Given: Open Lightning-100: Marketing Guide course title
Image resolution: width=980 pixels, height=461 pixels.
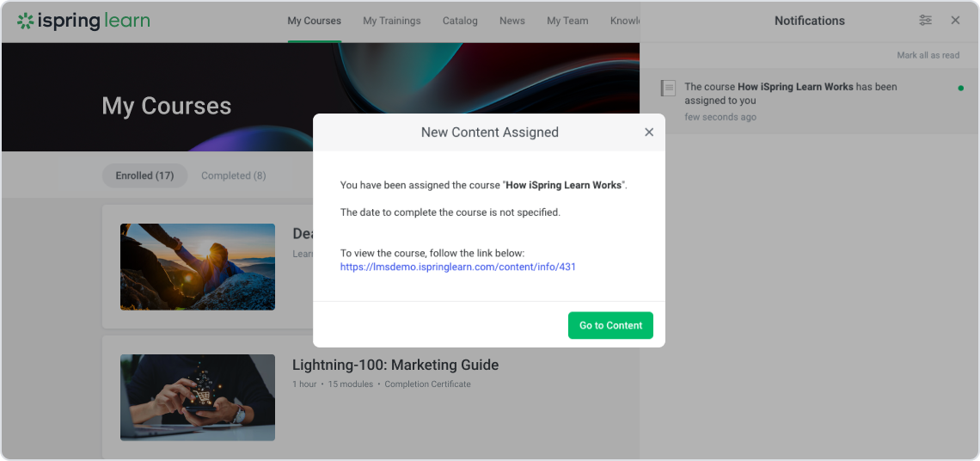Looking at the screenshot, I should click(x=395, y=365).
